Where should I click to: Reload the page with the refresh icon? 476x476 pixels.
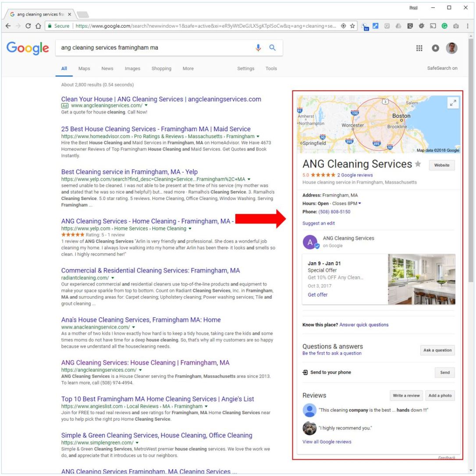pyautogui.click(x=28, y=26)
